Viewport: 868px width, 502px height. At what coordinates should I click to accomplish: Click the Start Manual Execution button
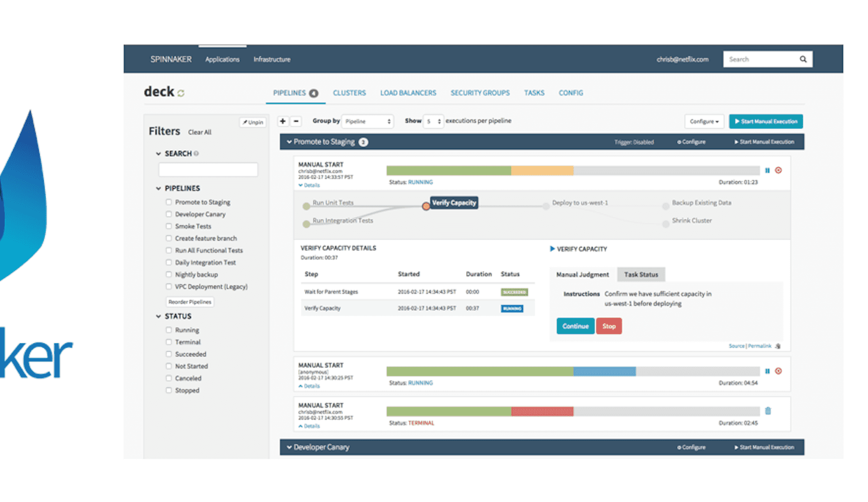pos(765,121)
